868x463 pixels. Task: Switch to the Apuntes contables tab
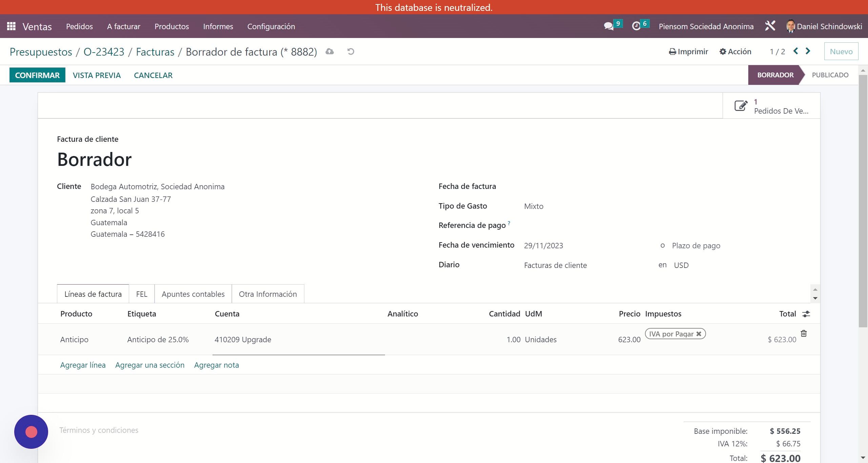tap(193, 294)
